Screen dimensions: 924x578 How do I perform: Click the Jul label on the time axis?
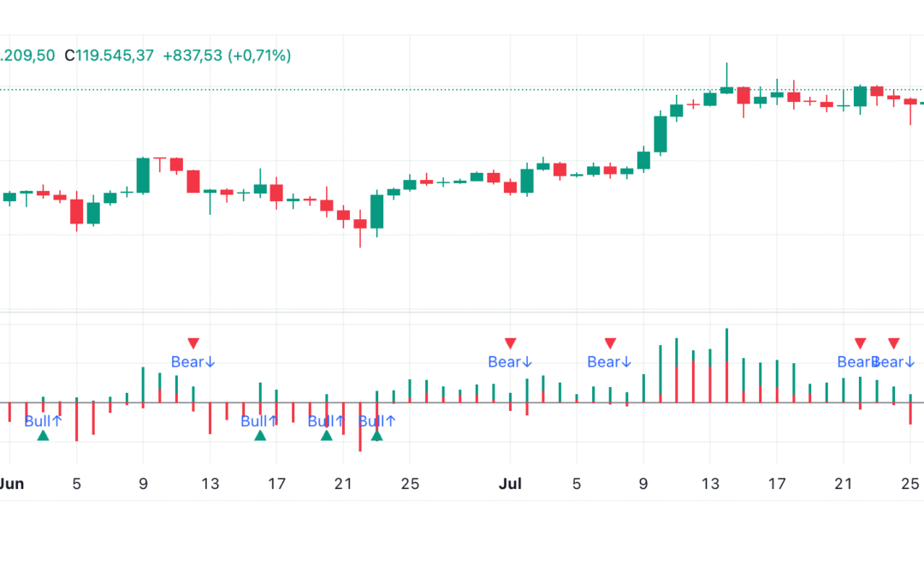click(510, 484)
